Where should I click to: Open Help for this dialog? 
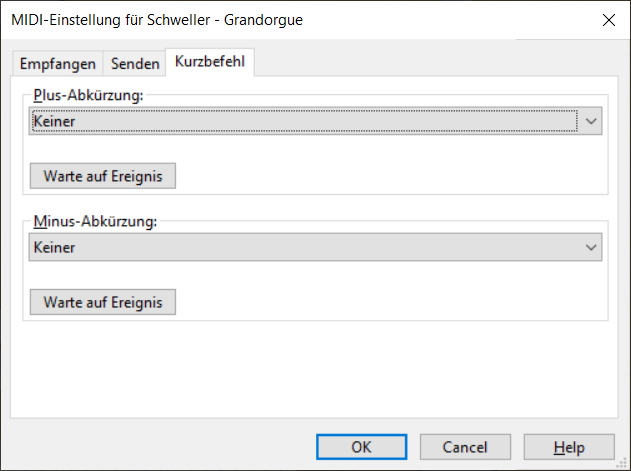pyautogui.click(x=568, y=447)
